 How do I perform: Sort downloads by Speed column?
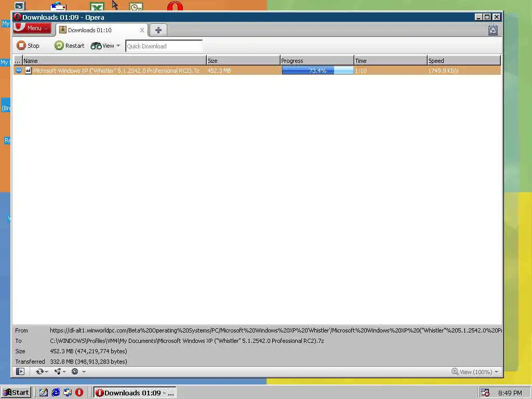[464, 61]
